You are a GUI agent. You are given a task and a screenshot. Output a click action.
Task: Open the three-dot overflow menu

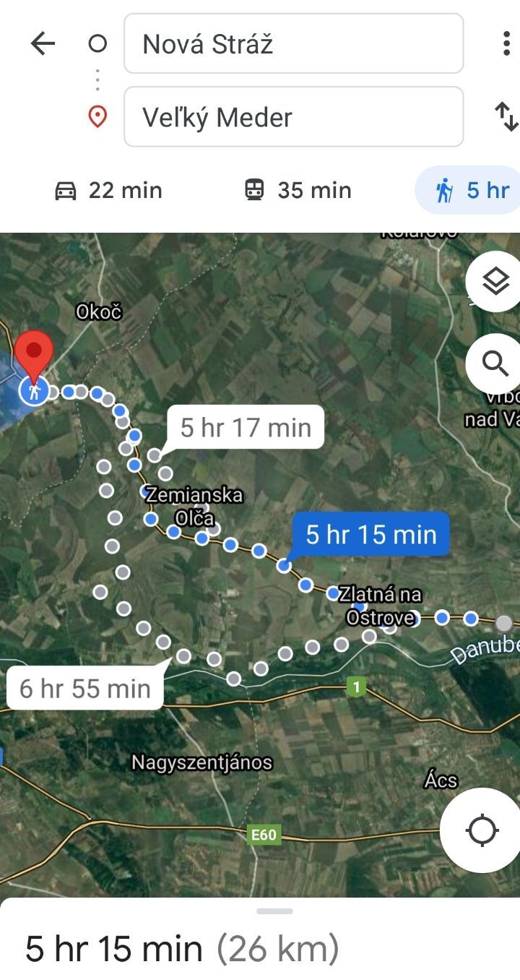click(x=506, y=44)
